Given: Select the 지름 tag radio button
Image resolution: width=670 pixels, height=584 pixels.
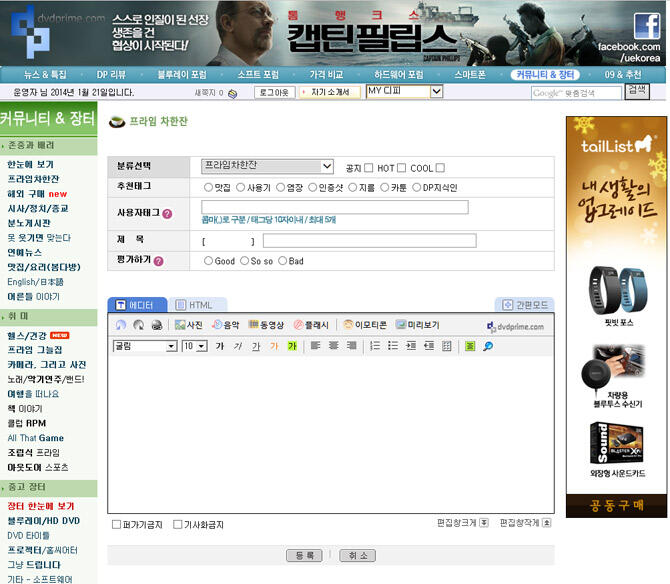Looking at the screenshot, I should [x=353, y=187].
